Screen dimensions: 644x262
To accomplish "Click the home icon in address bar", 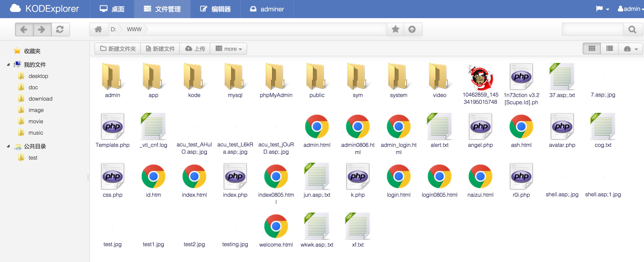I will [99, 29].
